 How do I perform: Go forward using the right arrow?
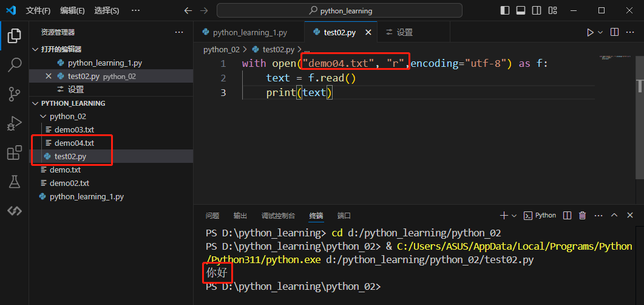click(x=203, y=11)
